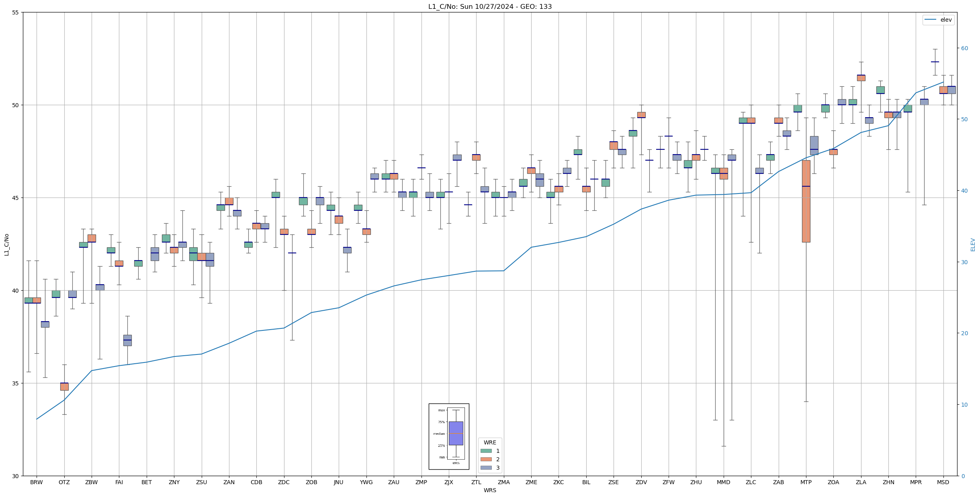
Task: Click the ELEV right axis title
Action: 973,244
